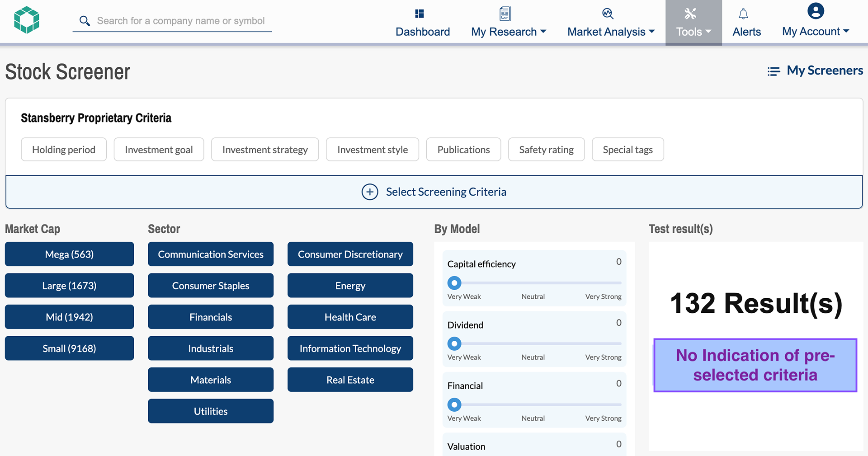
Task: Click the green cube site logo
Action: tap(27, 20)
